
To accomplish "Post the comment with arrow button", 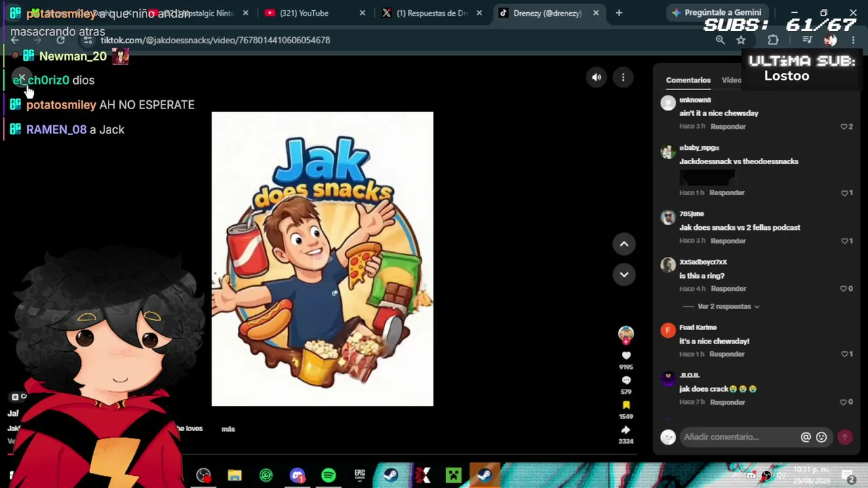I will (x=845, y=437).
